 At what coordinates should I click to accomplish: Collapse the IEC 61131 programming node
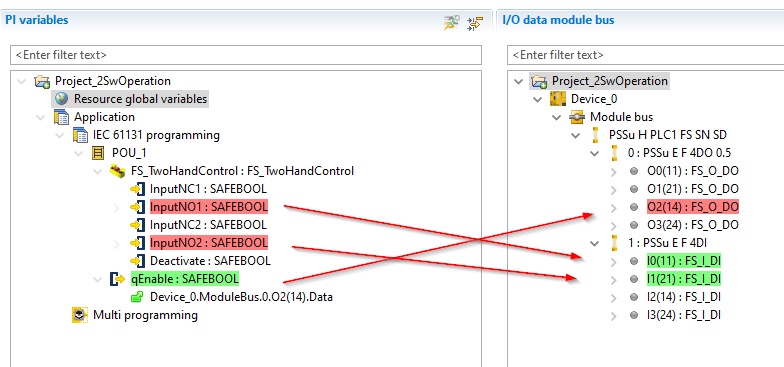[60, 136]
